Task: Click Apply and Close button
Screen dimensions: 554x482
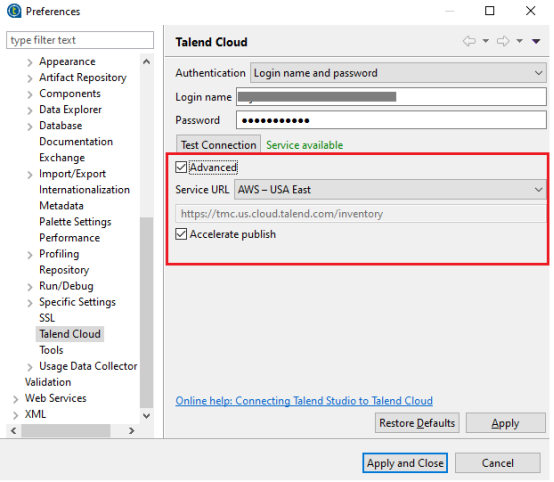Action: [x=405, y=463]
